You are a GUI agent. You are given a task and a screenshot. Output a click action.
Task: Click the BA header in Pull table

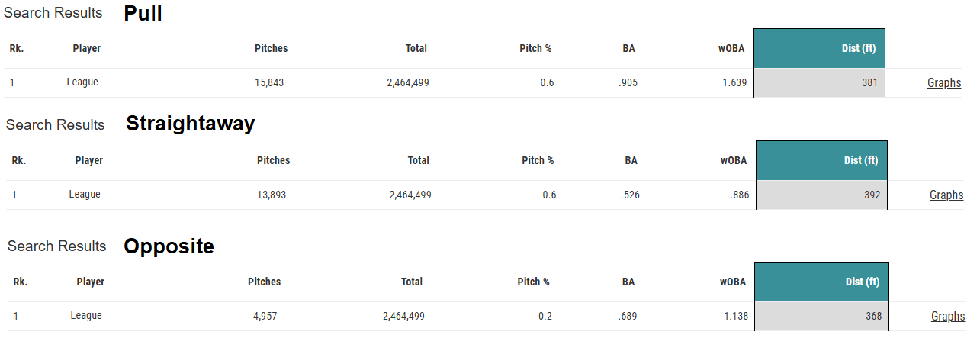(628, 49)
